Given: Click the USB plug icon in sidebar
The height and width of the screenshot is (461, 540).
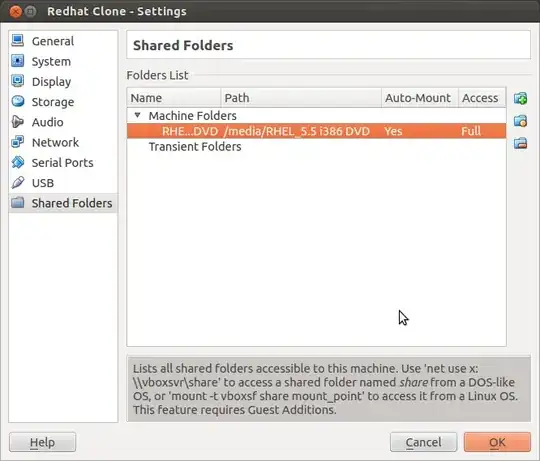Looking at the screenshot, I should [x=18, y=182].
